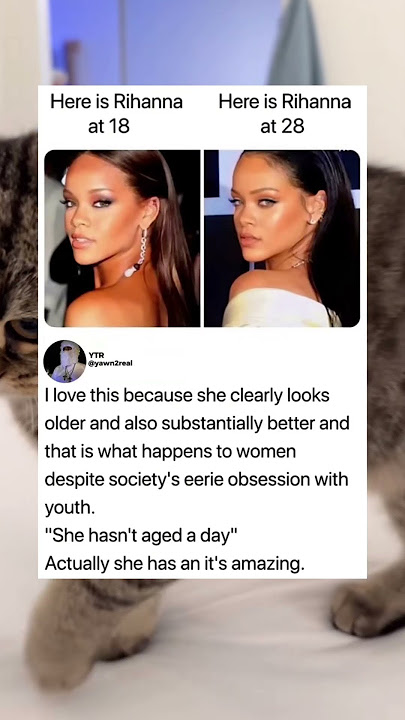Select the 'Here is Rihanna at 28' caption

tap(285, 113)
